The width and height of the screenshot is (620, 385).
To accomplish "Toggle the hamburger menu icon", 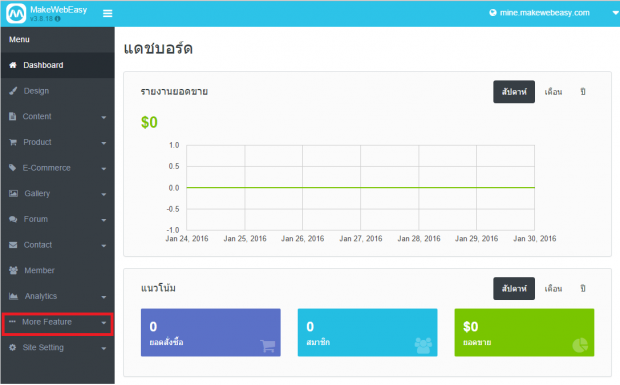I will pos(108,13).
